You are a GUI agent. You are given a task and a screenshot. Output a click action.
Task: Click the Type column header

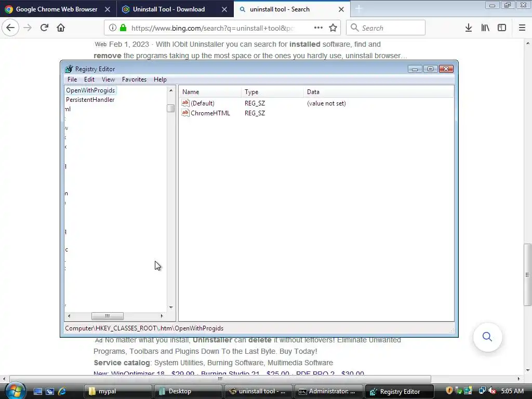[x=272, y=92]
